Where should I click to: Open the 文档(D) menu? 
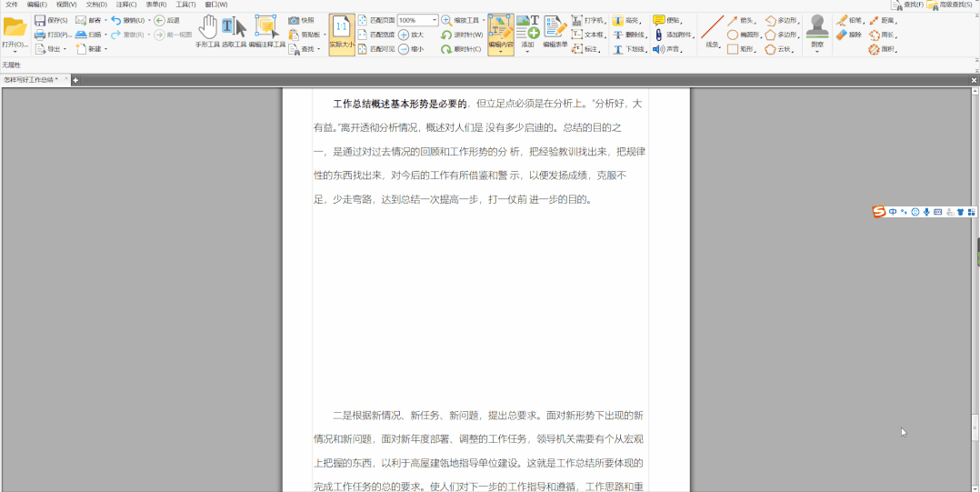pos(96,5)
